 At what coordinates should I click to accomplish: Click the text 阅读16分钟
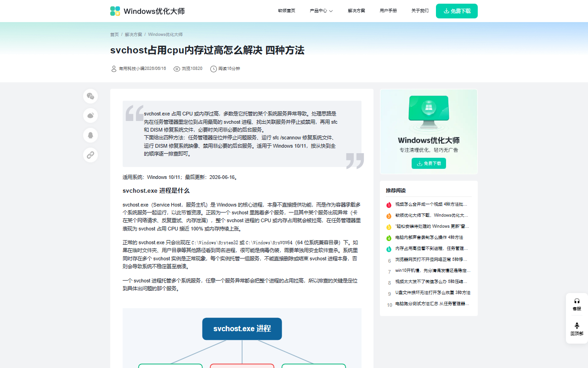[229, 69]
